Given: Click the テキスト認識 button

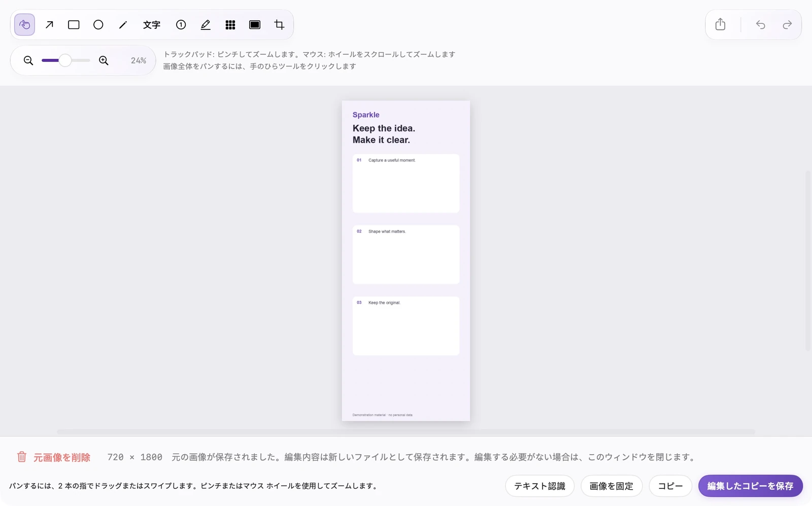Looking at the screenshot, I should (539, 486).
